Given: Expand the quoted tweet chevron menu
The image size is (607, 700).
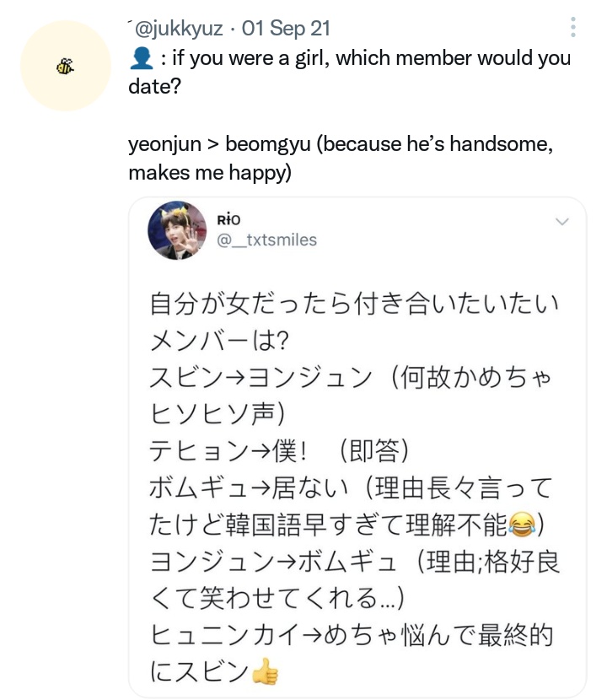Looking at the screenshot, I should tap(562, 222).
